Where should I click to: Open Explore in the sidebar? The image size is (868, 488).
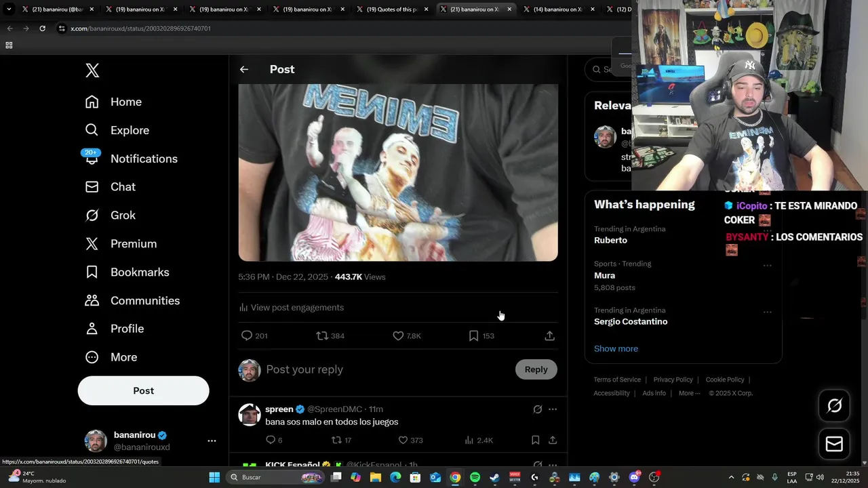click(117, 130)
